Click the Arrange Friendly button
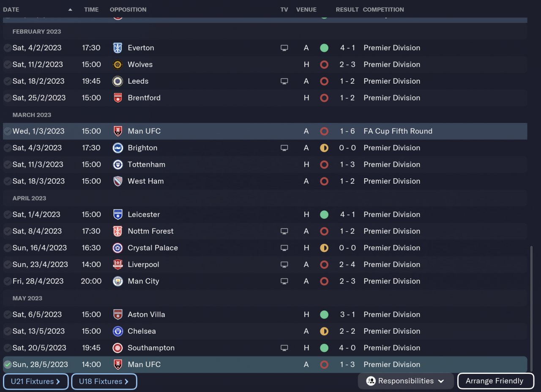Image resolution: width=541 pixels, height=392 pixels. [x=495, y=381]
